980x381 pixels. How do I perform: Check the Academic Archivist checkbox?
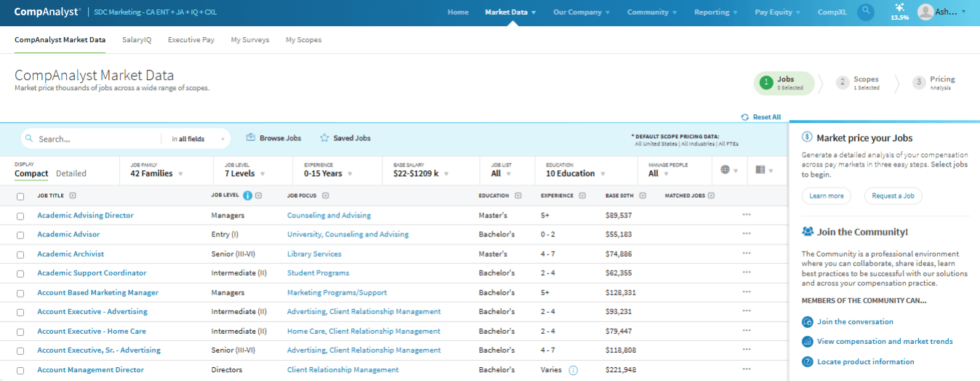[20, 254]
